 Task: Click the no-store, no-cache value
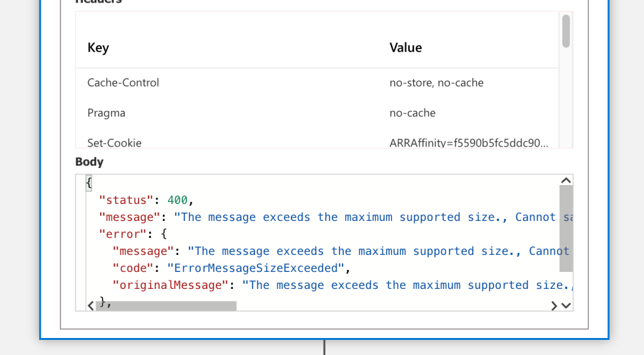pos(436,82)
